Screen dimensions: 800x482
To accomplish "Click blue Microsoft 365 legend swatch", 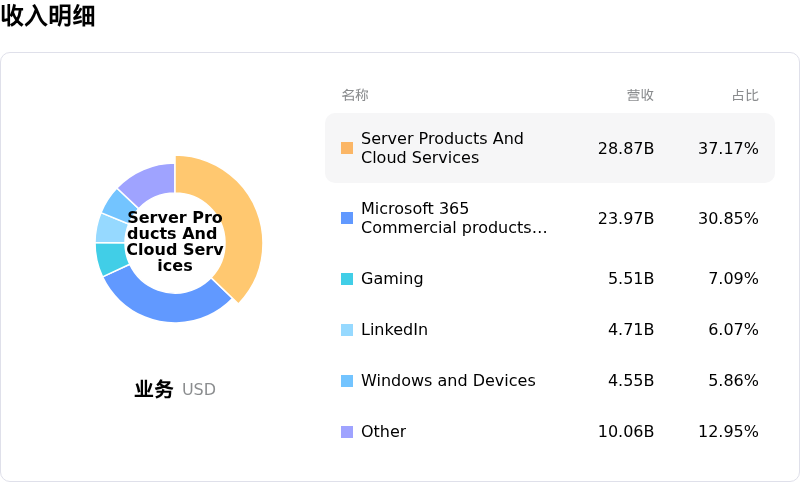I will 347,218.
